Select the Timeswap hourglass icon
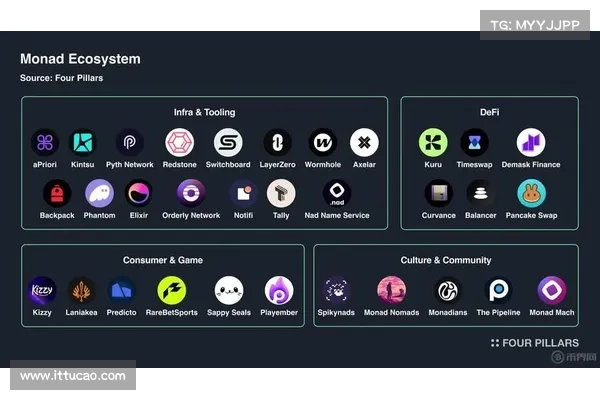Screen dimensions: 600x400 point(474,143)
